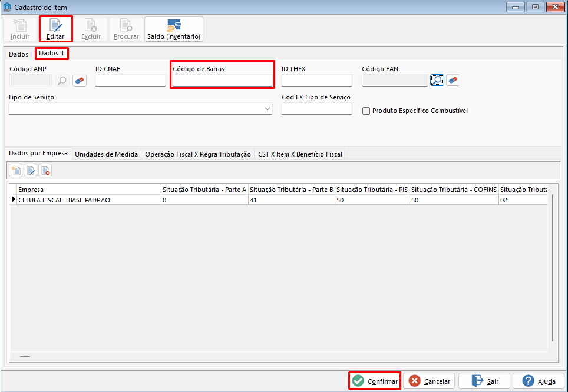
Task: Focus the Cod EX Tipo de Serviço field
Action: click(316, 108)
